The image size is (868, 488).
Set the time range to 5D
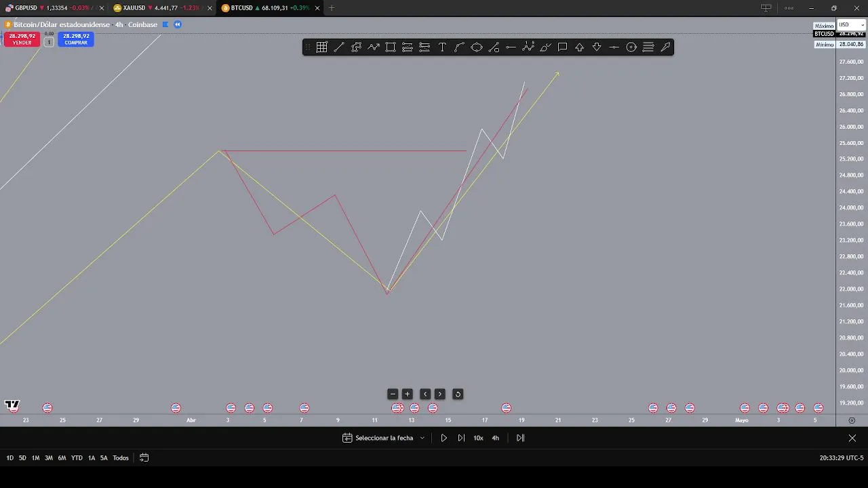coord(22,458)
